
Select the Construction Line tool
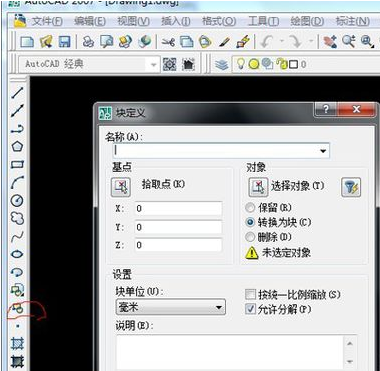tap(17, 111)
